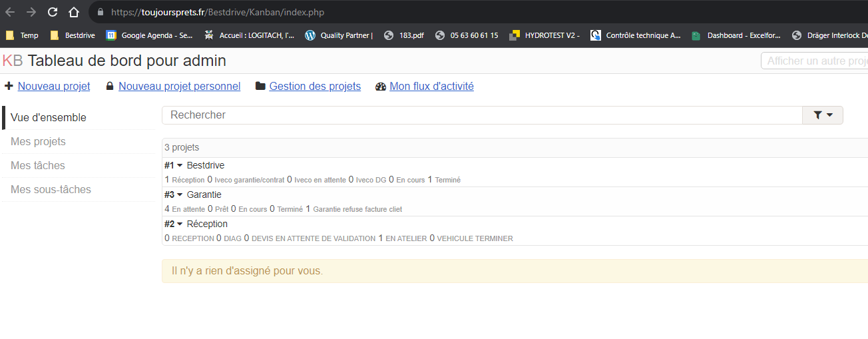Click the Nouveau projet personnel link
The image size is (868, 339).
[179, 87]
